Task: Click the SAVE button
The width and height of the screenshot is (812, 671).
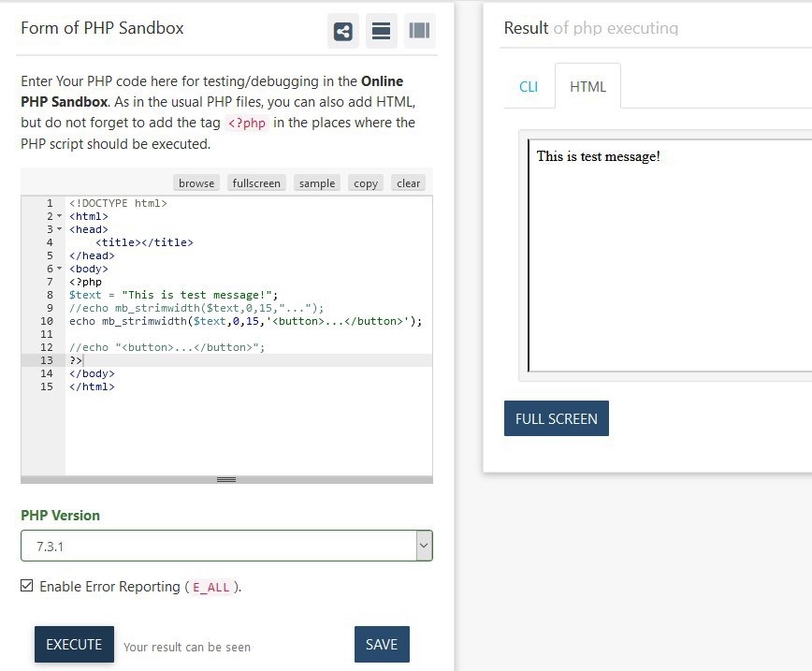Action: point(382,644)
